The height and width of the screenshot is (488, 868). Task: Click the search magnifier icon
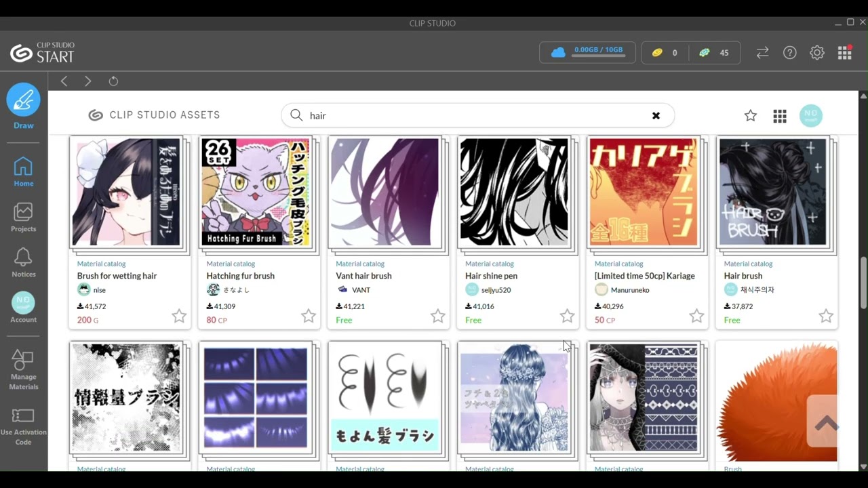tap(296, 115)
